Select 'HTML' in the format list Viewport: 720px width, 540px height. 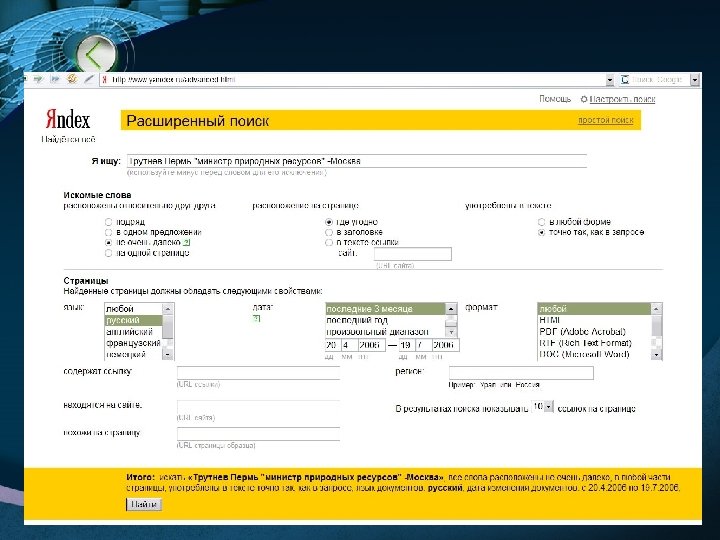594,320
